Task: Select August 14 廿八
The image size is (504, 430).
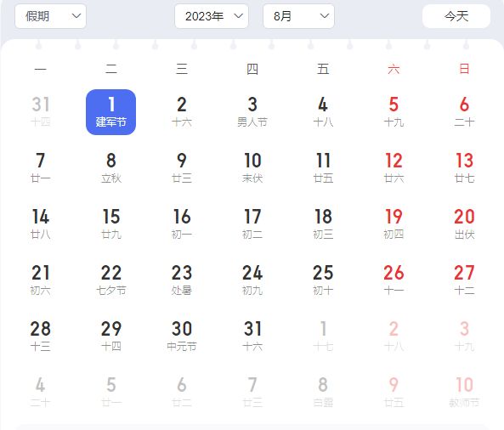Action: (x=40, y=224)
